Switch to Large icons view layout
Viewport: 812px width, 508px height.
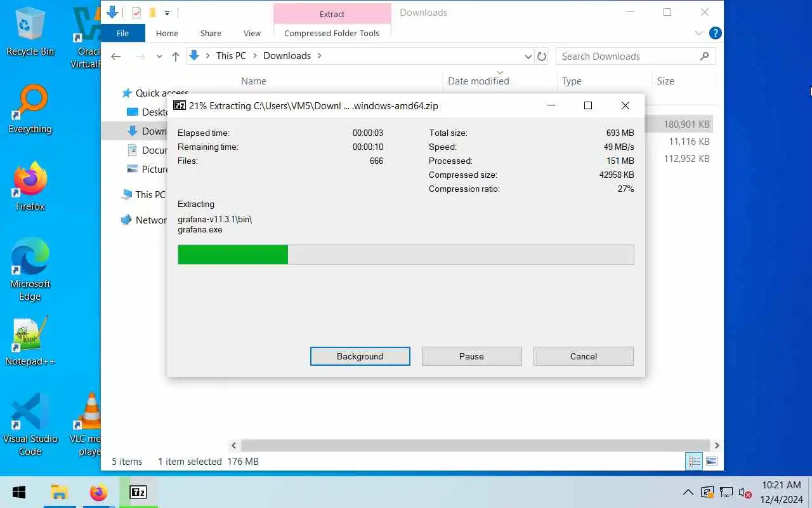click(711, 462)
